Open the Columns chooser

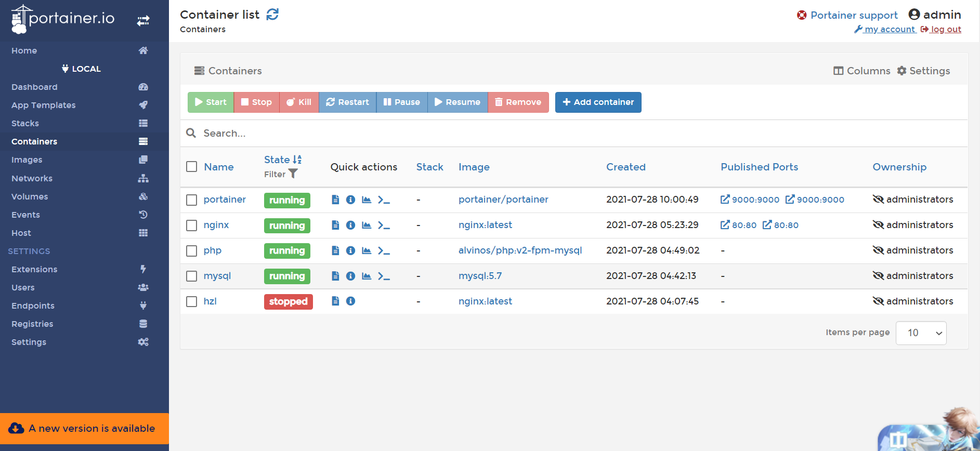[861, 71]
